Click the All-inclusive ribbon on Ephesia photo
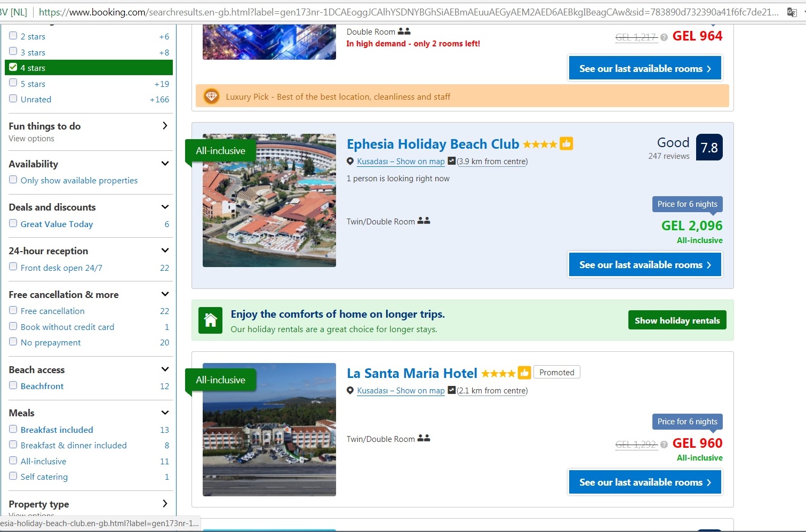 [x=220, y=151]
